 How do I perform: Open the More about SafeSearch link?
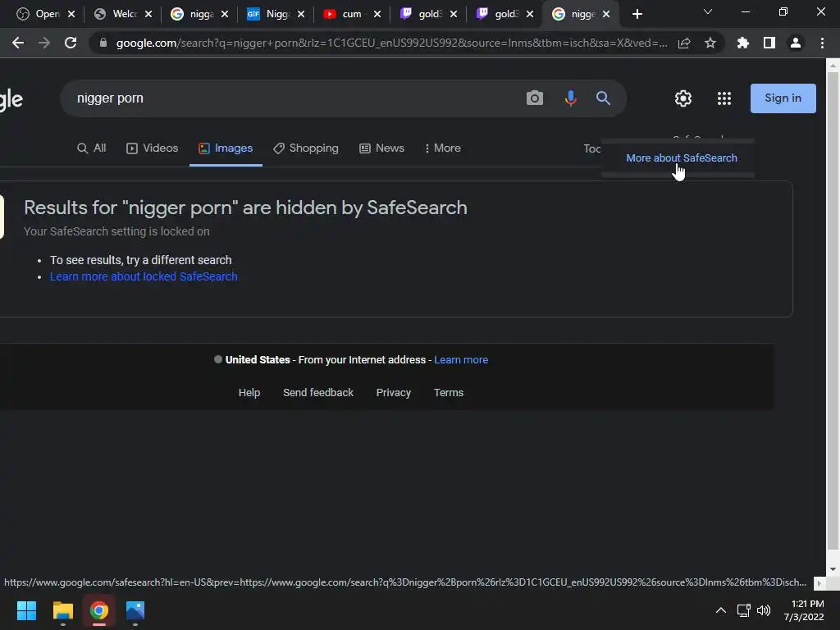(x=682, y=158)
